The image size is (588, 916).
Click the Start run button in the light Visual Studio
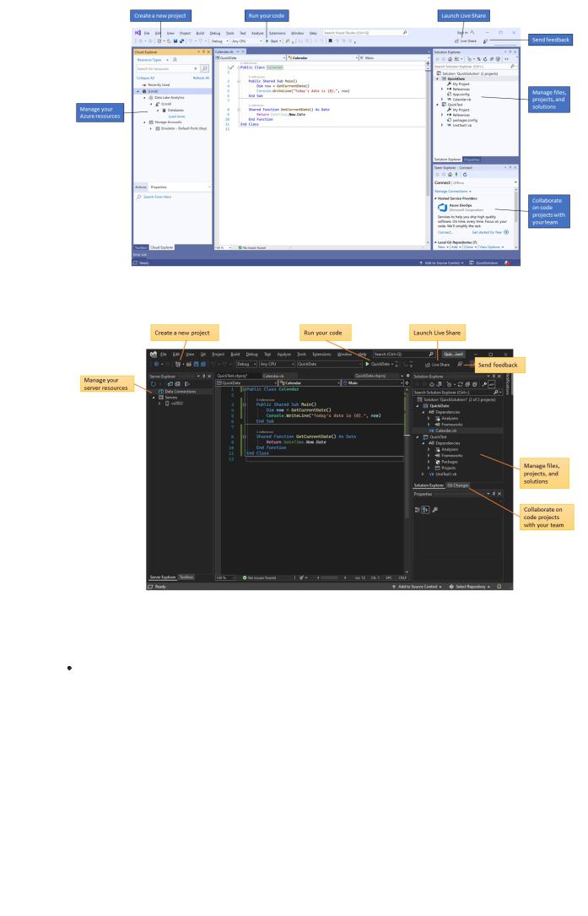tap(273, 41)
